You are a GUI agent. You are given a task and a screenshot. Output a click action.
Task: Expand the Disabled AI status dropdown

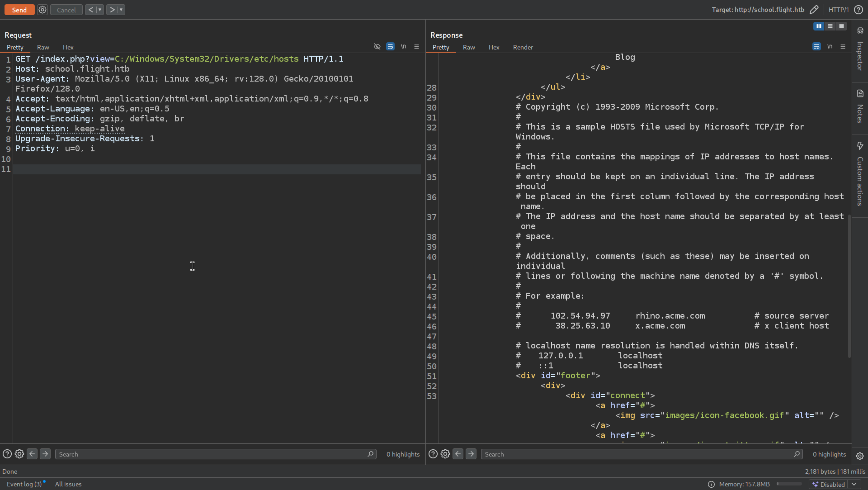point(854,484)
